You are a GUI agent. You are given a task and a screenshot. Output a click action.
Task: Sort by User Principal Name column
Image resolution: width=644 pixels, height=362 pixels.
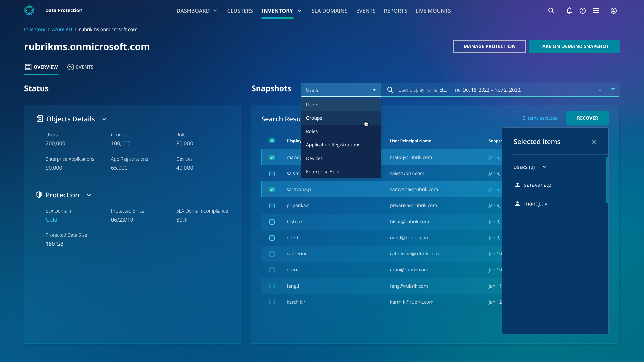tap(411, 141)
